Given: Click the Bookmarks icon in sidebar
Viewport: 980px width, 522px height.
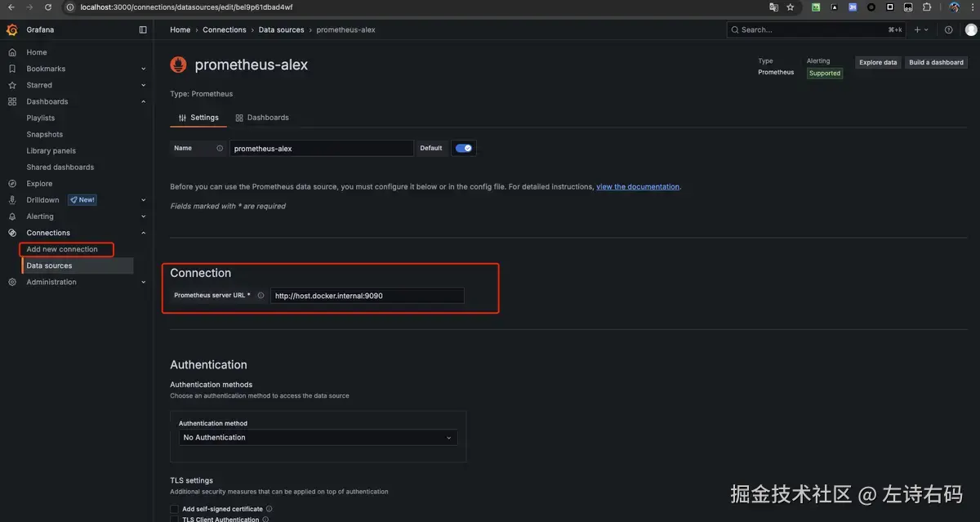Looking at the screenshot, I should [11, 69].
